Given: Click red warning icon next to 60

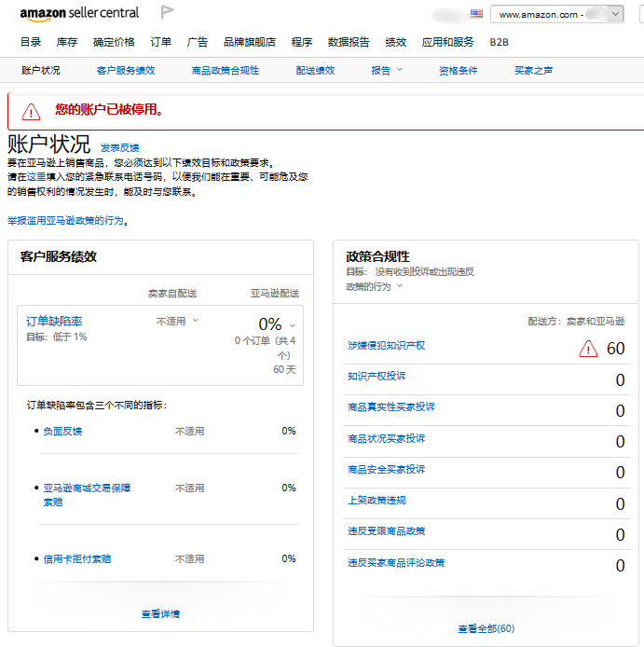Looking at the screenshot, I should (x=588, y=349).
